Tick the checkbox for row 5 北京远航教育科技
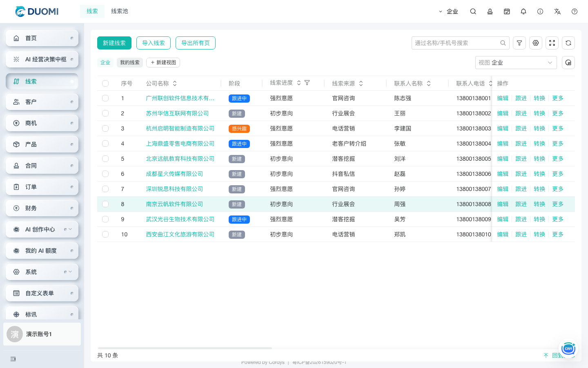Viewport: 588px width, 368px height. click(105, 159)
